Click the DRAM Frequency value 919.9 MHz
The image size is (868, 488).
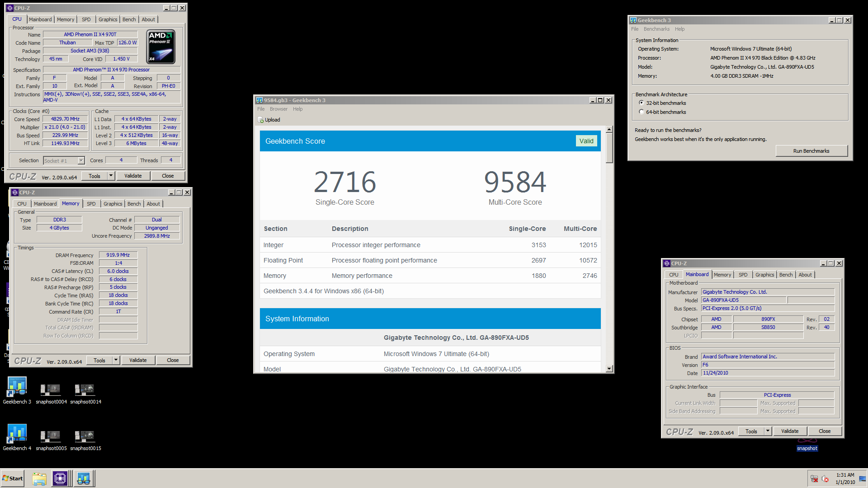pos(118,255)
